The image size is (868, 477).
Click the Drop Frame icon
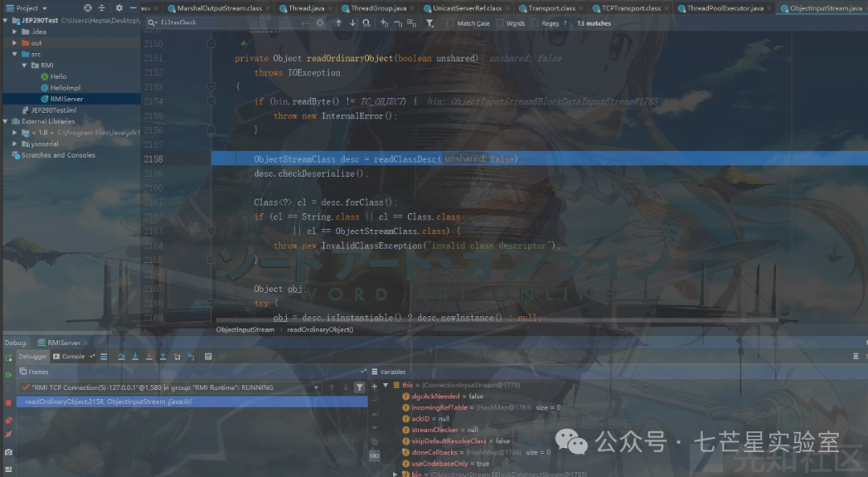pos(177,356)
